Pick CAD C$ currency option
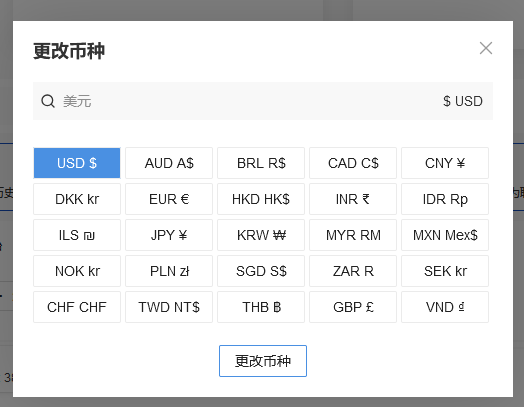 pyautogui.click(x=353, y=163)
